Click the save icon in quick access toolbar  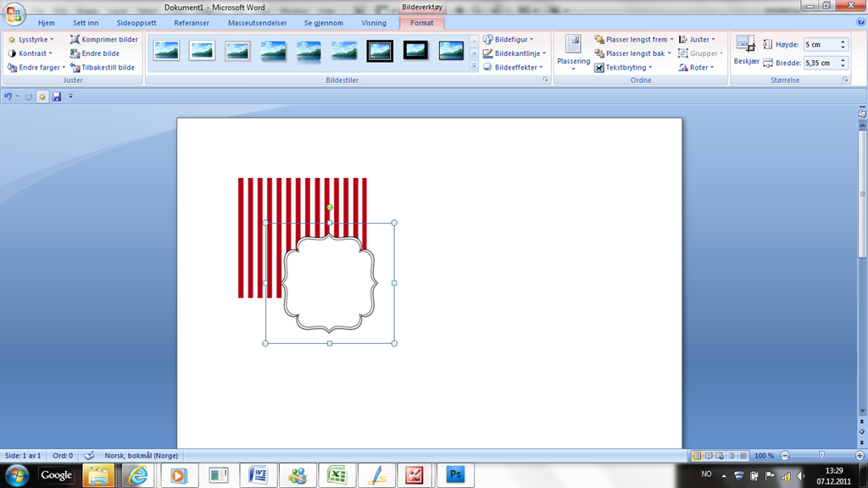57,97
